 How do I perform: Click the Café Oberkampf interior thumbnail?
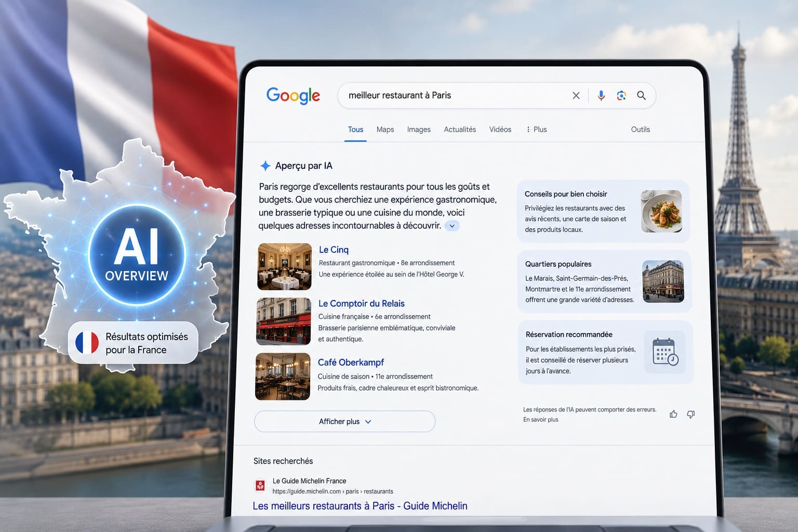pyautogui.click(x=283, y=376)
